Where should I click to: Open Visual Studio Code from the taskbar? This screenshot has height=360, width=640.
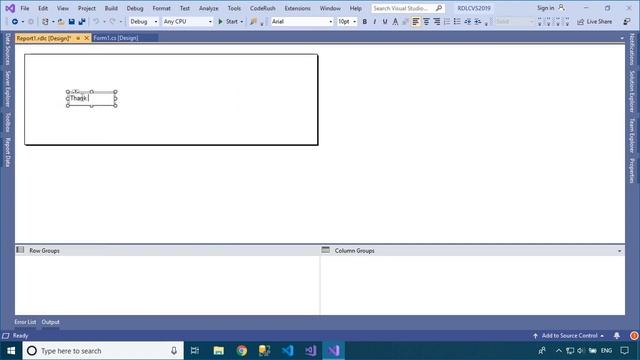click(288, 351)
